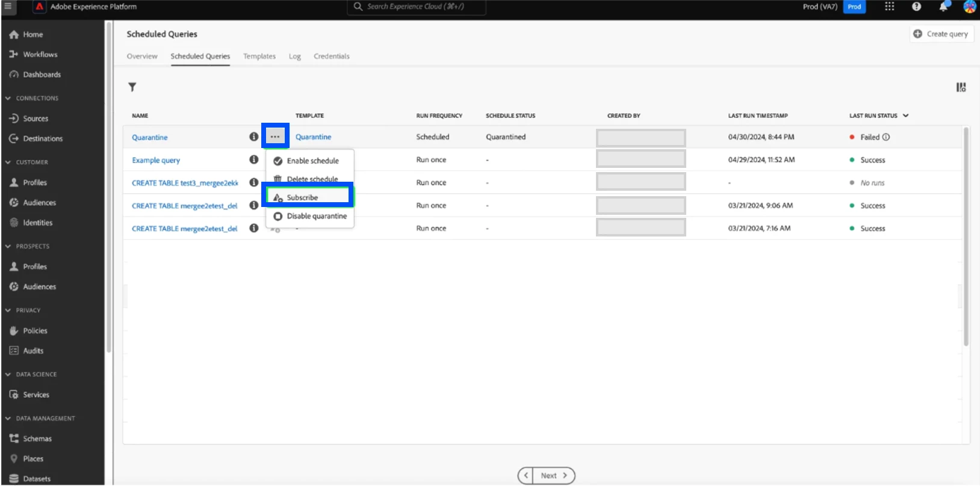980x491 pixels.
Task: Open the Quarantine template link
Action: (x=313, y=137)
